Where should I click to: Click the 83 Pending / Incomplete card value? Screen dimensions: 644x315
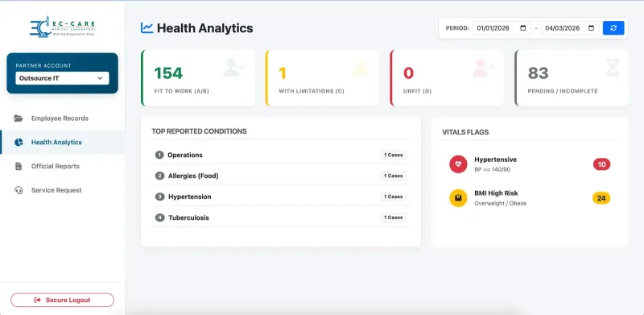tap(538, 73)
